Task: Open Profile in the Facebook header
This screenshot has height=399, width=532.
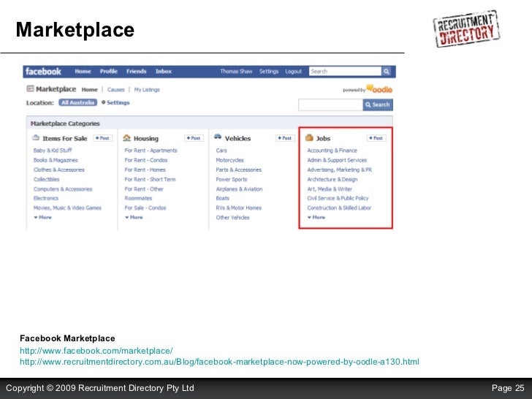Action: 109,72
